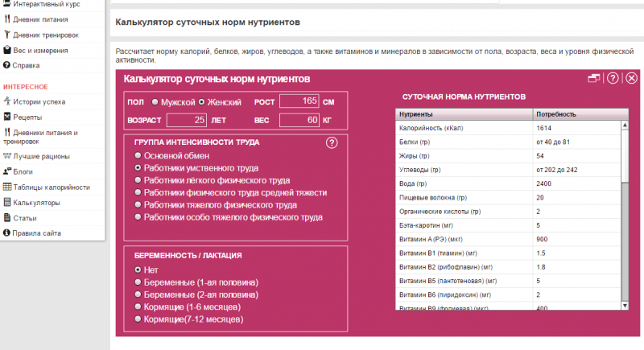This screenshot has width=644, height=350.
Task: Open Таблицы калорийности in sidebar
Action: (x=51, y=187)
